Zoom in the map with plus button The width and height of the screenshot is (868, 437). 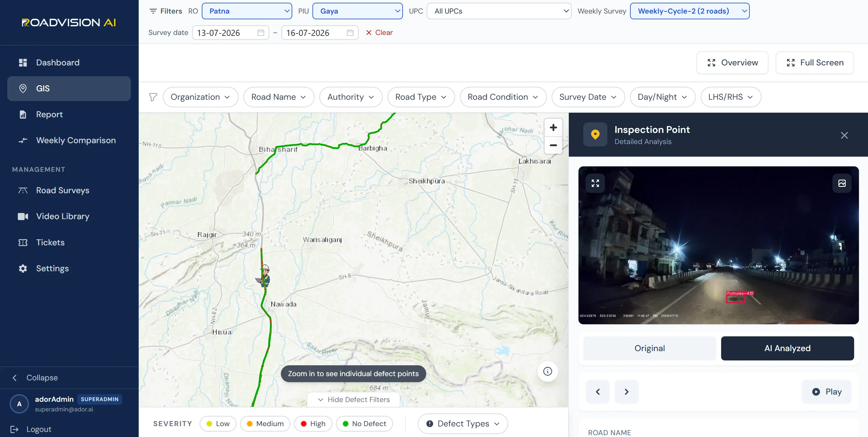pos(553,127)
